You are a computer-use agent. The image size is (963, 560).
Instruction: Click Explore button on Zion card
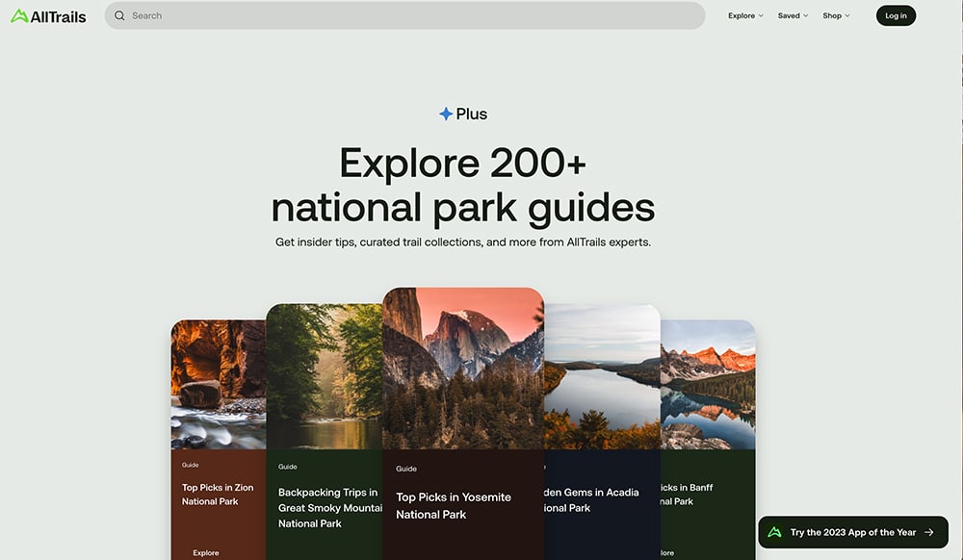coord(206,552)
